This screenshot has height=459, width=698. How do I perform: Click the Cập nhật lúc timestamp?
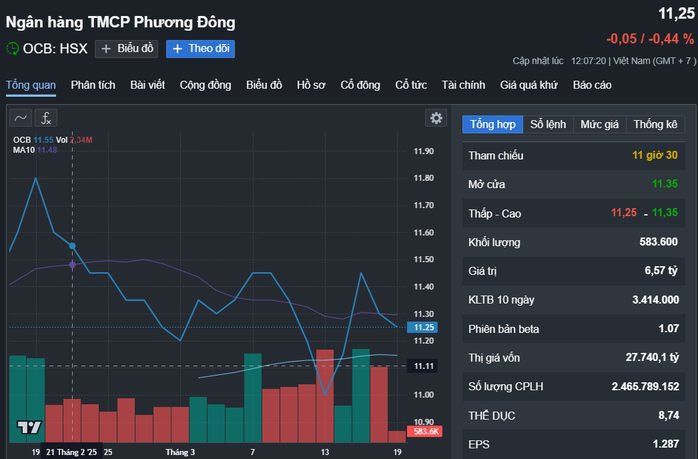point(604,61)
